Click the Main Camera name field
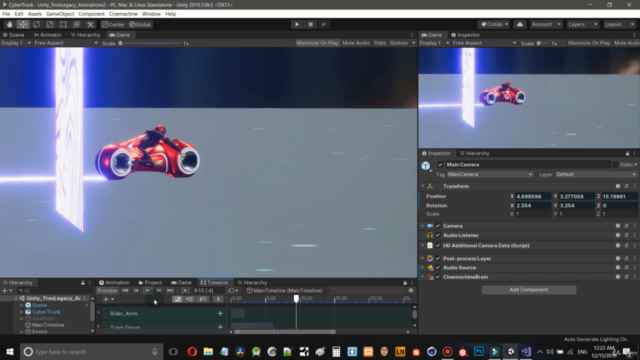The height and width of the screenshot is (360, 640). (x=528, y=165)
